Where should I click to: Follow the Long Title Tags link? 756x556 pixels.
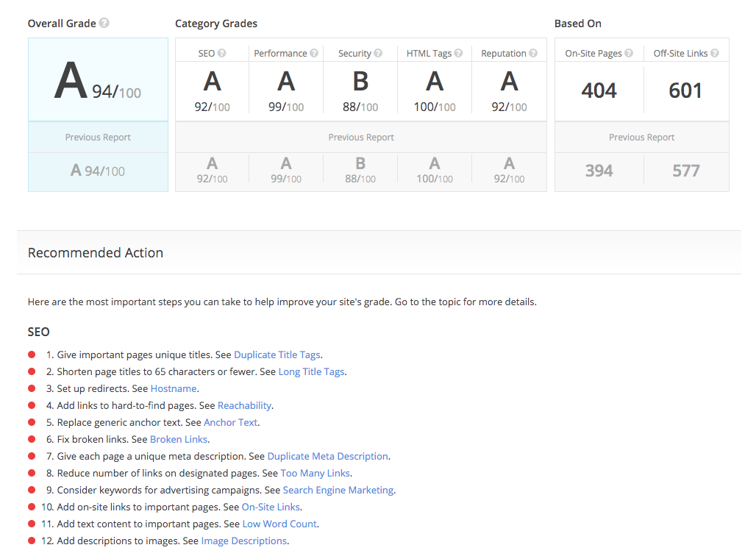[x=311, y=372]
